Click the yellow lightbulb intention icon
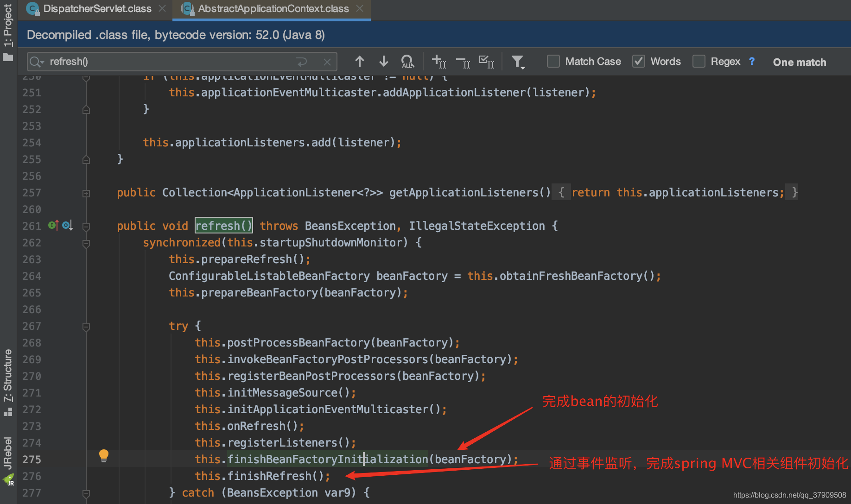This screenshot has width=851, height=504. pyautogui.click(x=104, y=456)
